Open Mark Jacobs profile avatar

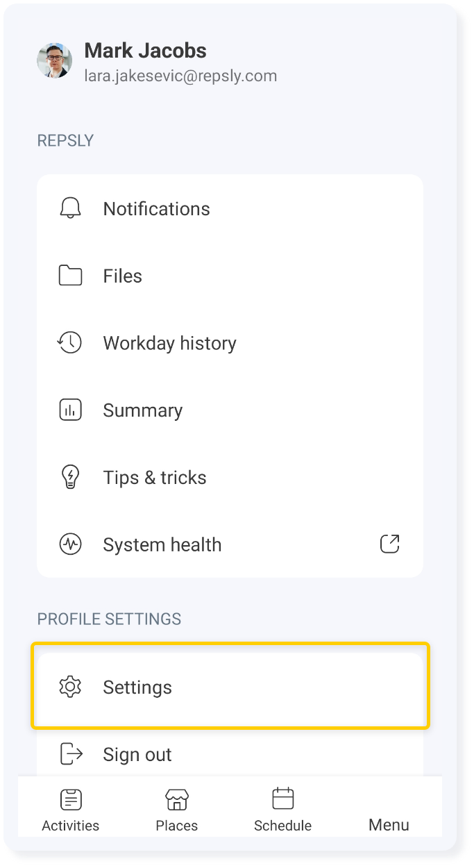[x=55, y=60]
